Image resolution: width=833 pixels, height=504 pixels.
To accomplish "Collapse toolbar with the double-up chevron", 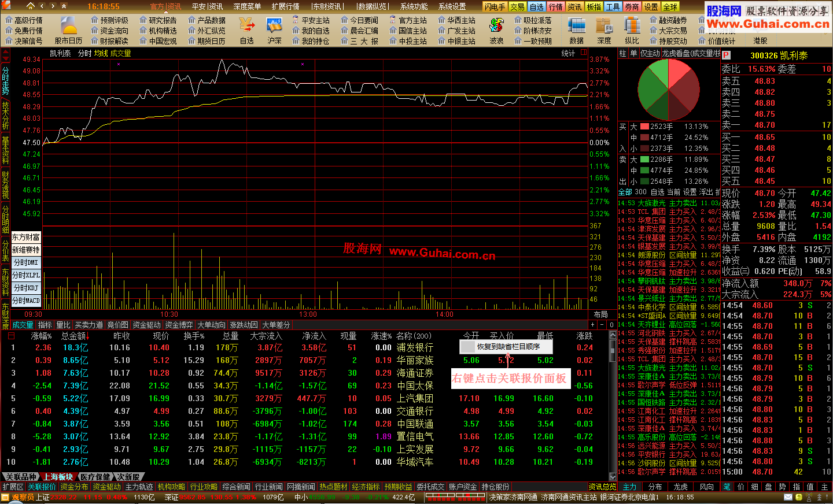I will (64, 6).
